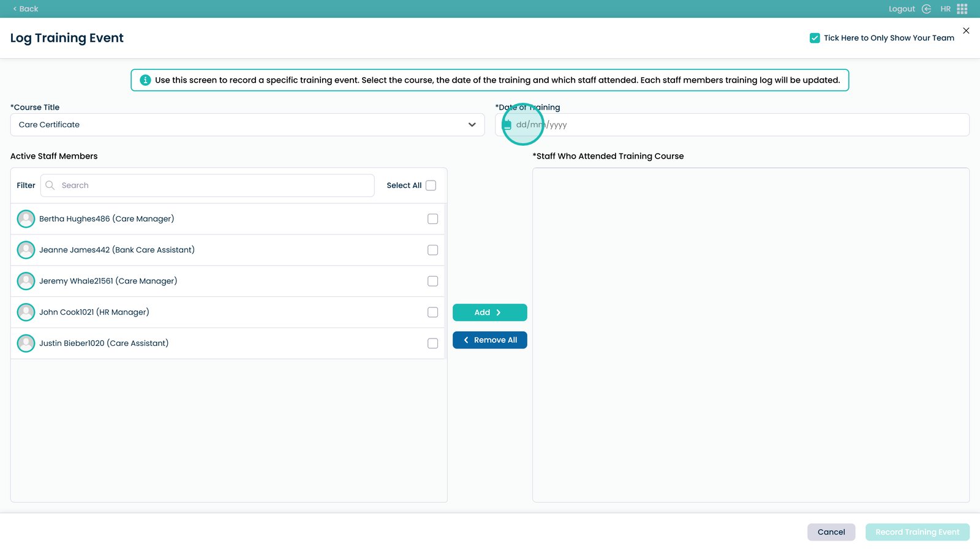Select 'Bertha Hughes486 (Care Manager)' name text
The width and height of the screenshot is (980, 551).
point(107,219)
